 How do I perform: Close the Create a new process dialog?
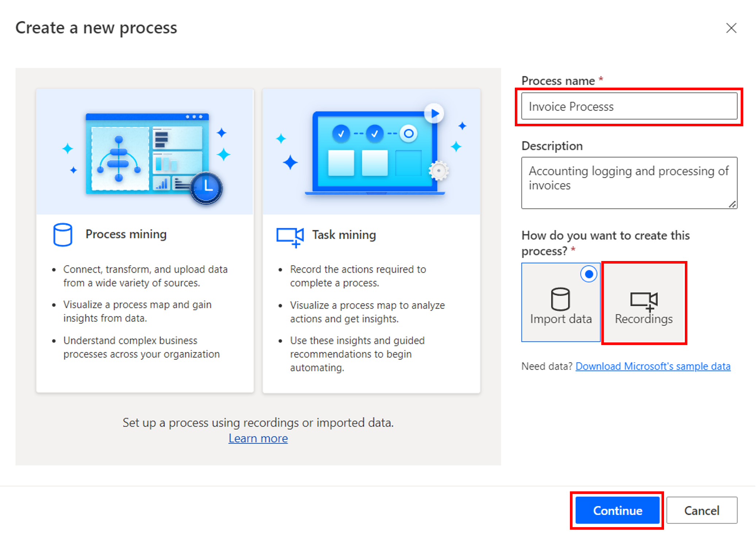point(731,28)
